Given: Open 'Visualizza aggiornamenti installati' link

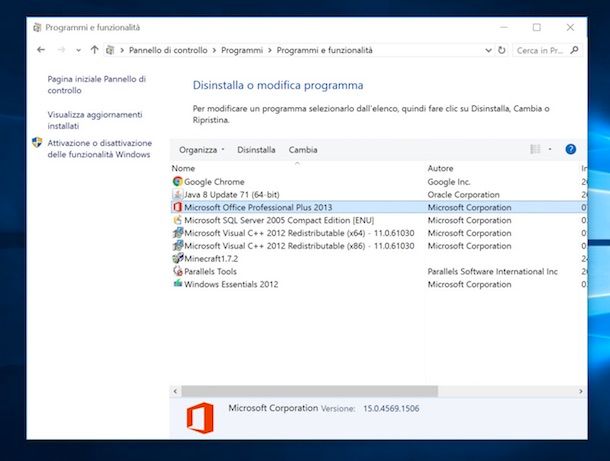Looking at the screenshot, I should click(x=95, y=120).
